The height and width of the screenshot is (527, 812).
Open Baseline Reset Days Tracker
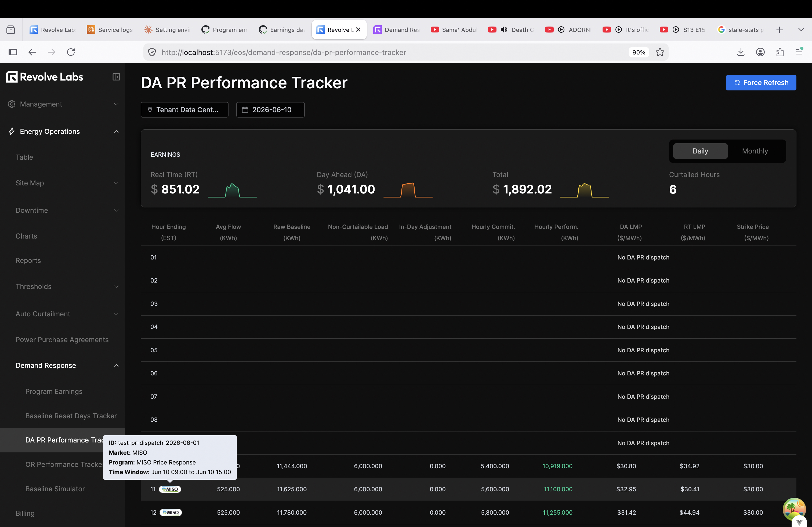tap(71, 416)
